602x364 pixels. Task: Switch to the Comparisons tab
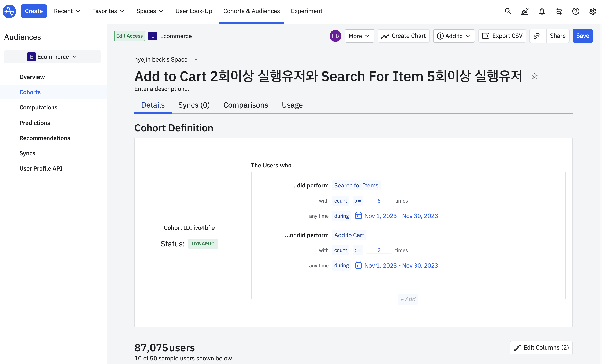coord(246,105)
